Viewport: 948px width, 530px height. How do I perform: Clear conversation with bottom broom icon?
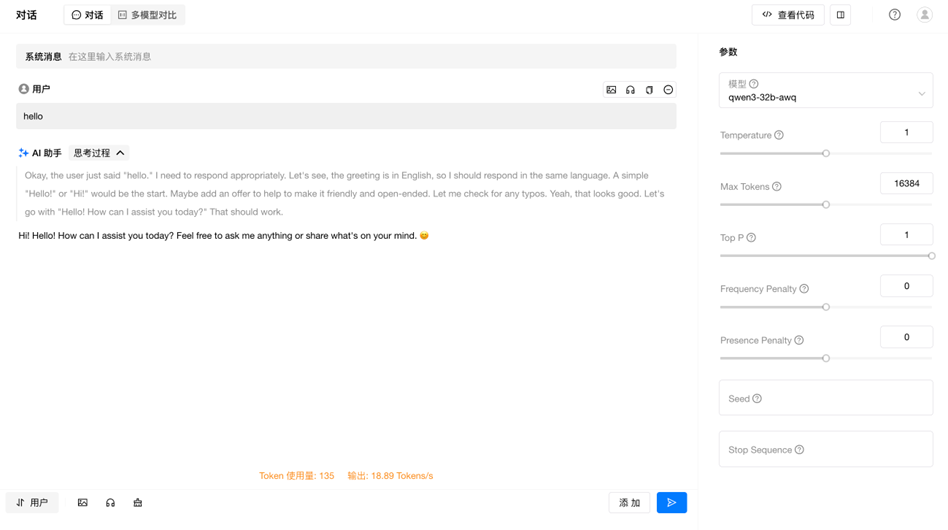tap(138, 503)
